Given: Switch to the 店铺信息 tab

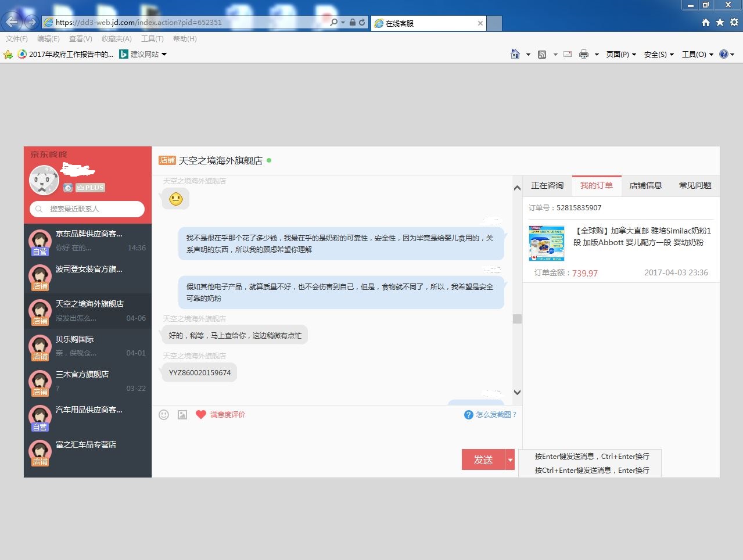Looking at the screenshot, I should (645, 185).
